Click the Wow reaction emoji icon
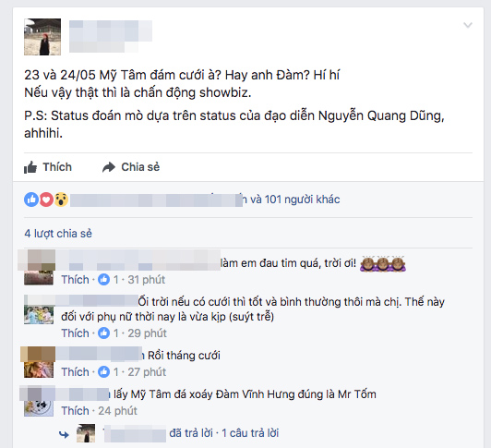 61,200
